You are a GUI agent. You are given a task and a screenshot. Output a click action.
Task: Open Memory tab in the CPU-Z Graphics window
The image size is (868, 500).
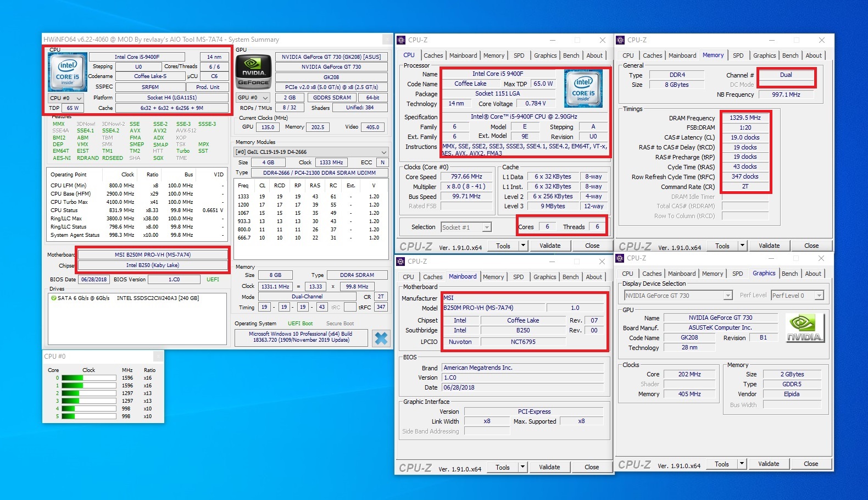[713, 274]
